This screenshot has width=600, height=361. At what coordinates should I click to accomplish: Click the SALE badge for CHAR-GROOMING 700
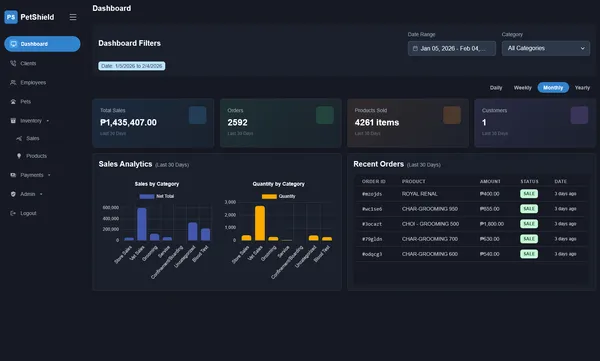pyautogui.click(x=529, y=239)
